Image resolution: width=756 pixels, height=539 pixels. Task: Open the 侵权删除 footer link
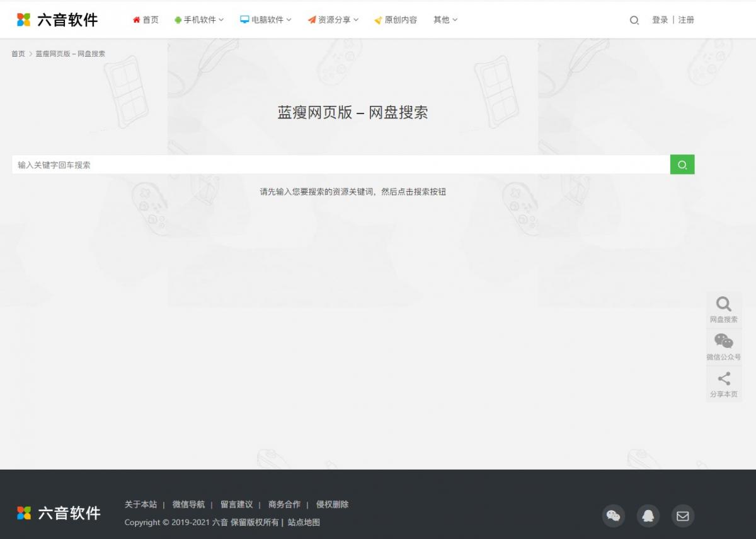(332, 504)
